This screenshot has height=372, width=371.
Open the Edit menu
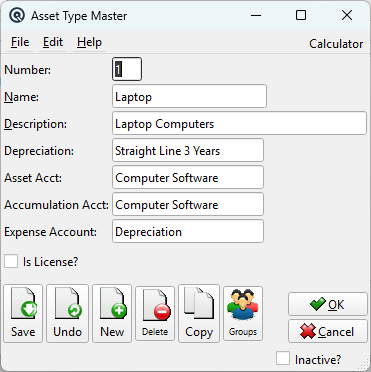click(x=53, y=42)
